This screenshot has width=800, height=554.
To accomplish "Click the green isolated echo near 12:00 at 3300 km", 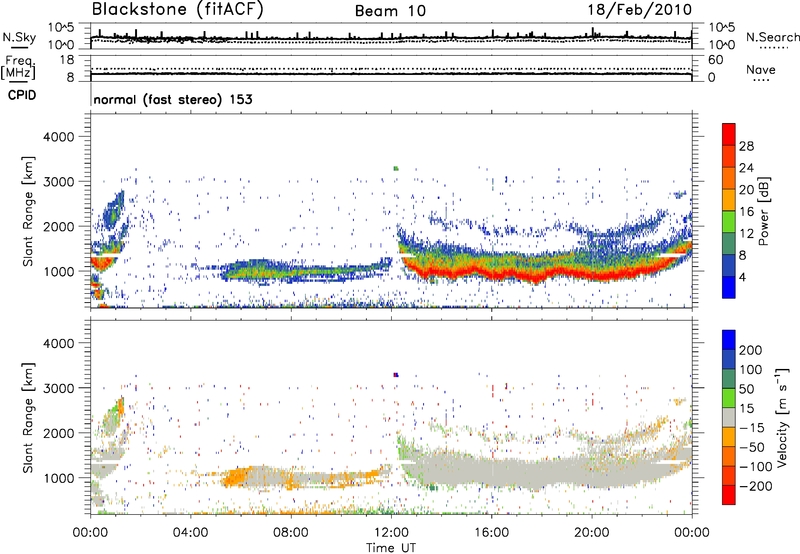I will point(395,168).
